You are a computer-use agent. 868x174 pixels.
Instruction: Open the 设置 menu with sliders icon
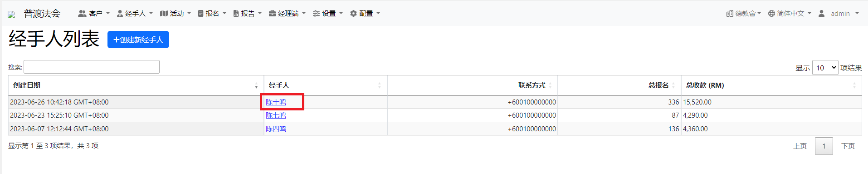[328, 14]
